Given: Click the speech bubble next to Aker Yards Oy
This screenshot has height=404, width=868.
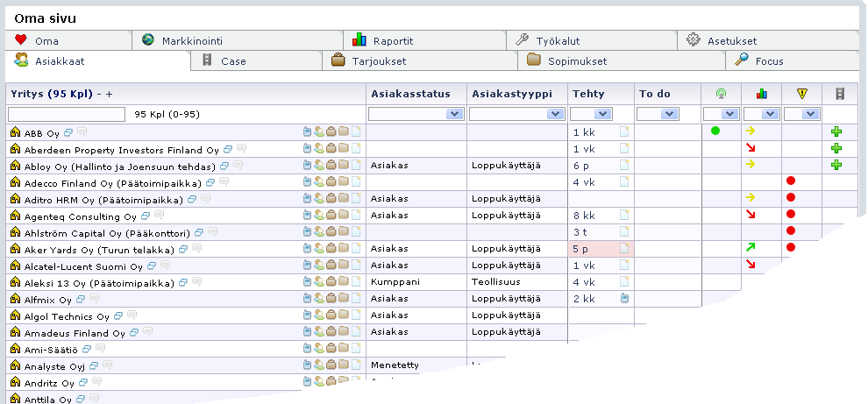Looking at the screenshot, I should (196, 249).
